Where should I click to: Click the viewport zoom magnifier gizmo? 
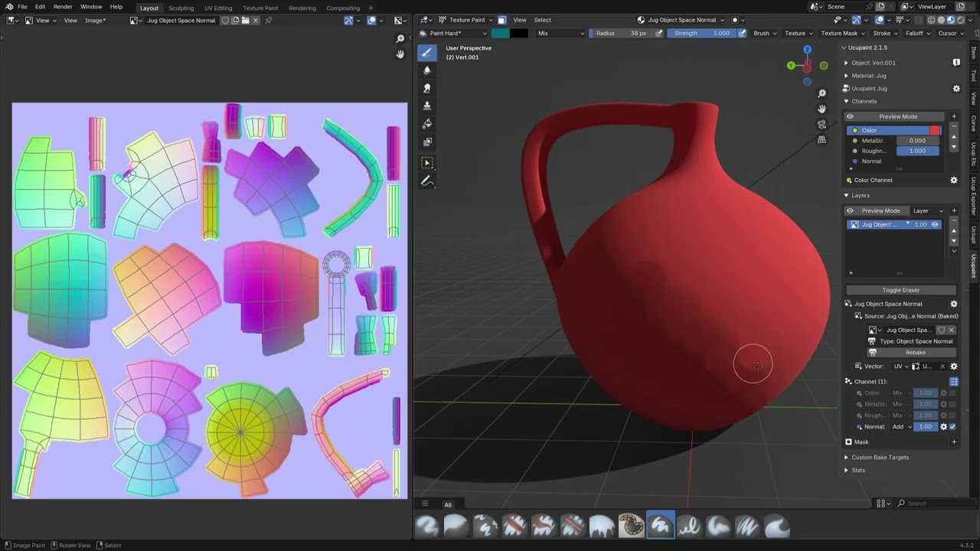(822, 93)
